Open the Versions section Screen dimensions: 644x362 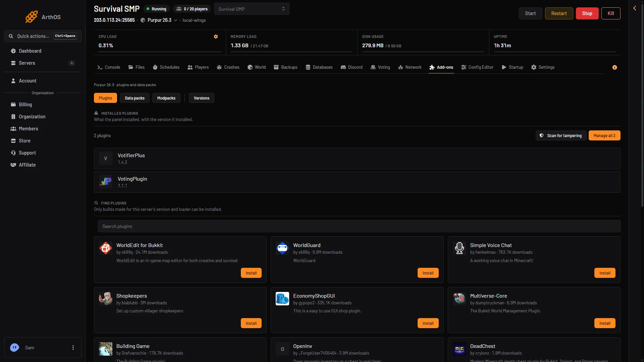pos(202,98)
